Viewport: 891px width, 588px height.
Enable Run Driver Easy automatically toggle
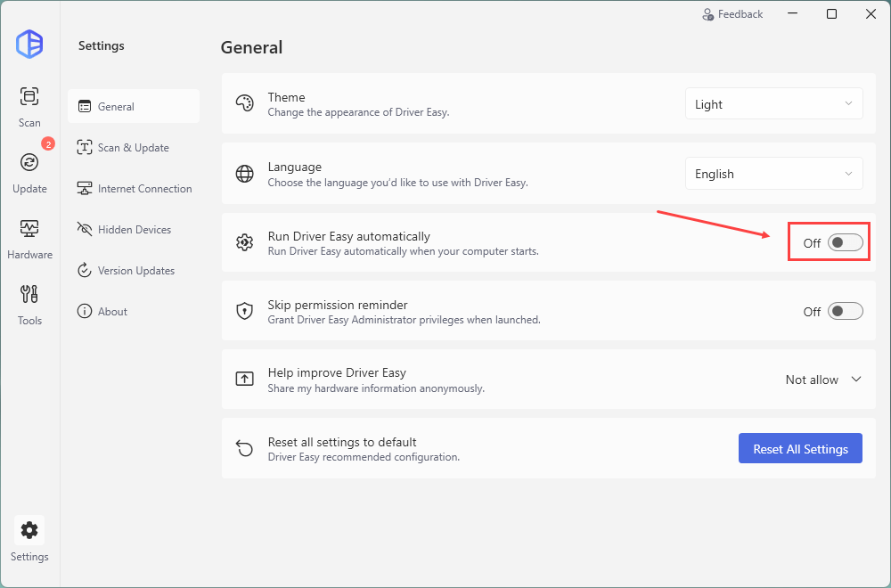[845, 242]
